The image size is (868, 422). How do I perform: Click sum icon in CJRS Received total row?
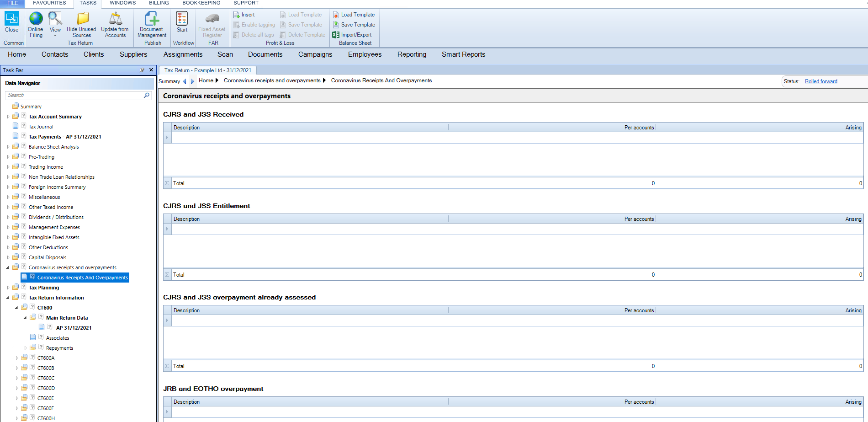click(x=167, y=183)
